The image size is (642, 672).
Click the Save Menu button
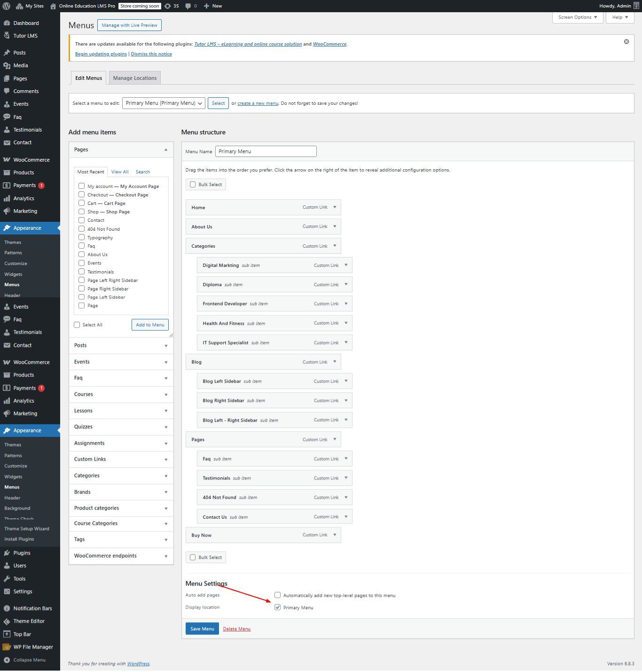point(202,629)
